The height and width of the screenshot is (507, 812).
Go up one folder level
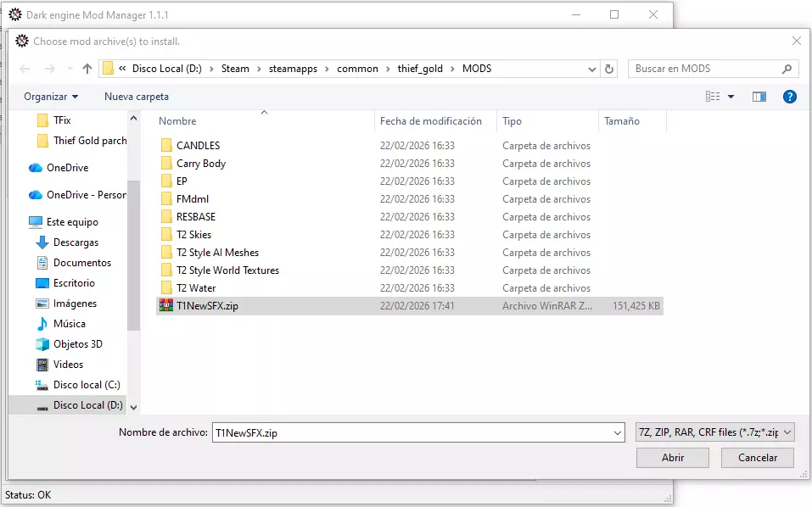coord(87,69)
